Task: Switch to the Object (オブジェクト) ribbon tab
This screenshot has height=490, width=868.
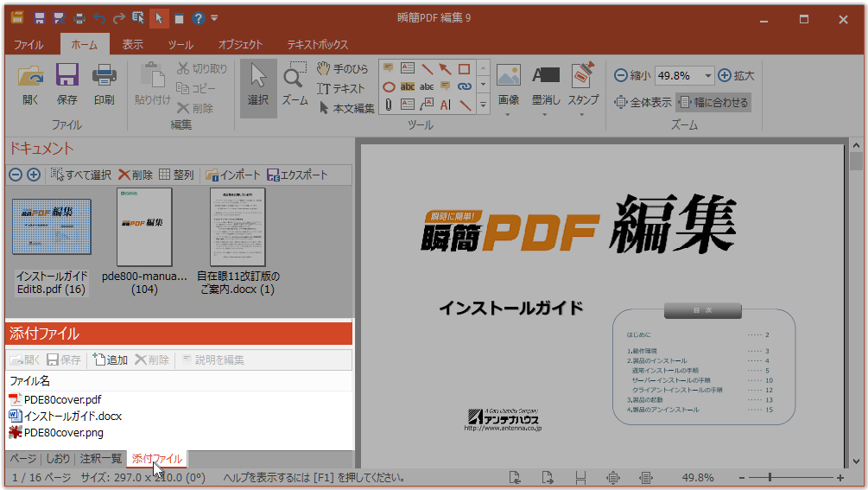Action: (240, 45)
